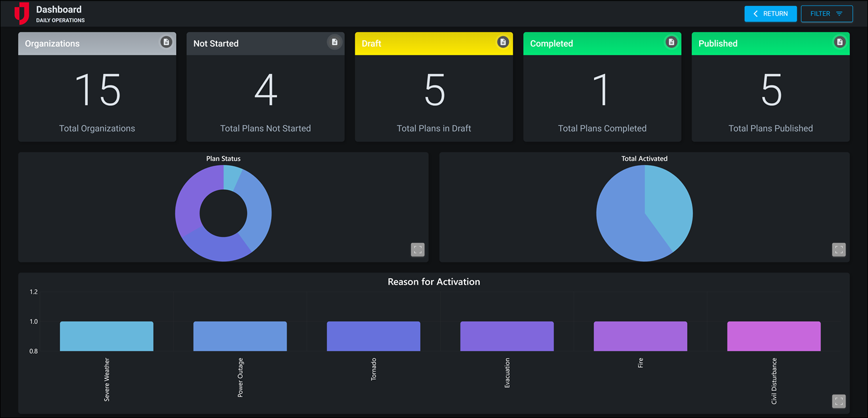Open the report icon on the Organizations card
This screenshot has width=868, height=418.
pos(167,43)
